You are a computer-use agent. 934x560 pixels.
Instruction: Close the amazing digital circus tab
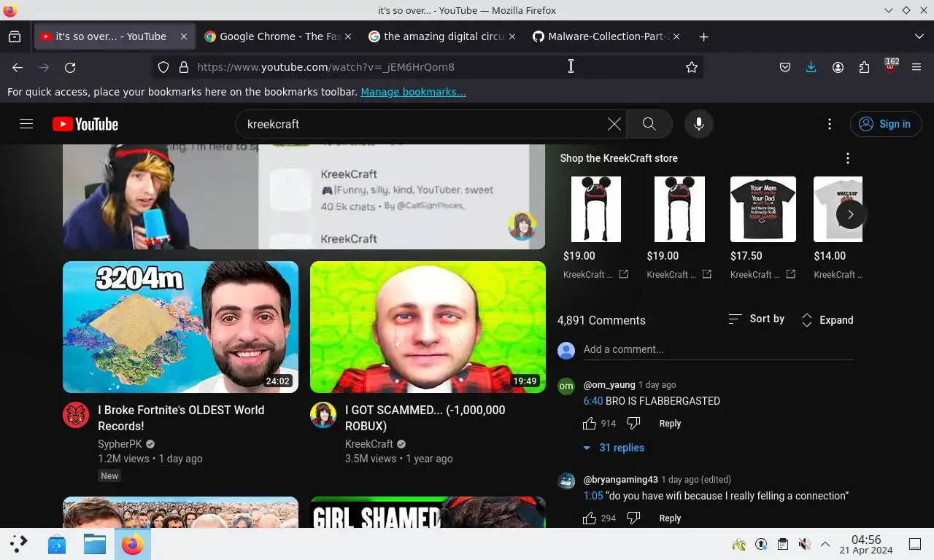tap(512, 36)
